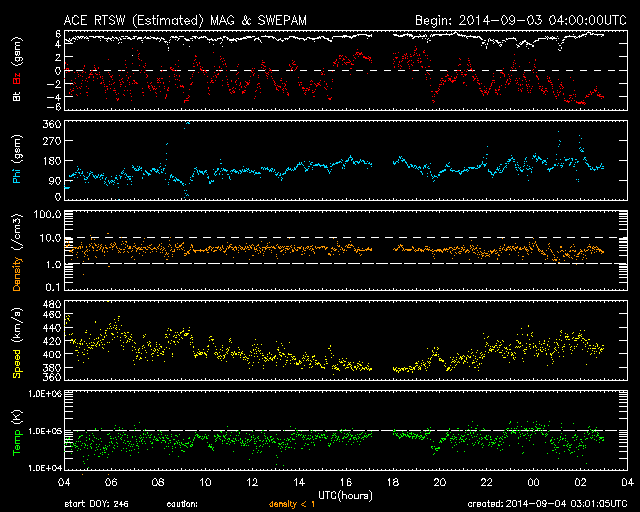Click the start DOY: 246 text
The width and height of the screenshot is (640, 512).
pos(98,503)
